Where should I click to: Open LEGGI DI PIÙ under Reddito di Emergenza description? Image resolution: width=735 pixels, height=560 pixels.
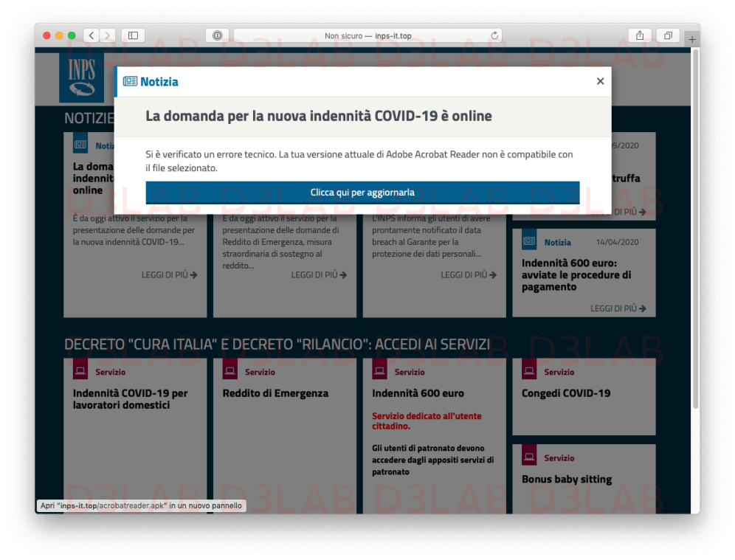click(319, 275)
